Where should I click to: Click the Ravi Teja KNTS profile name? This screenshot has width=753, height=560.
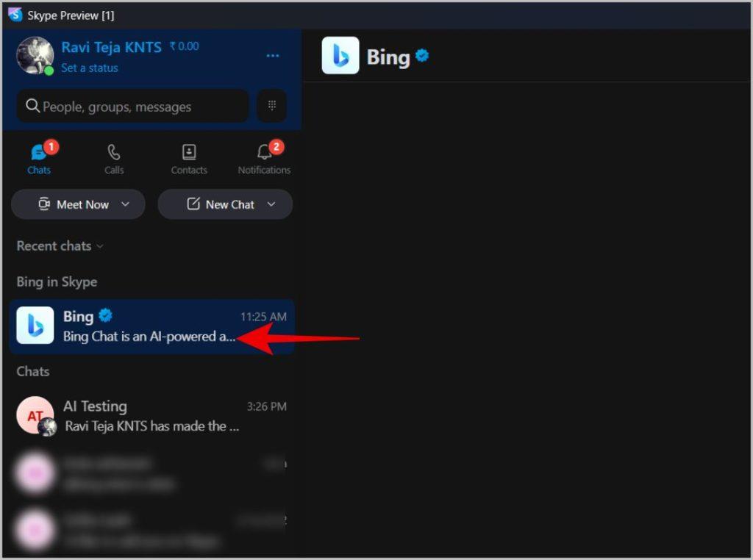(x=112, y=47)
